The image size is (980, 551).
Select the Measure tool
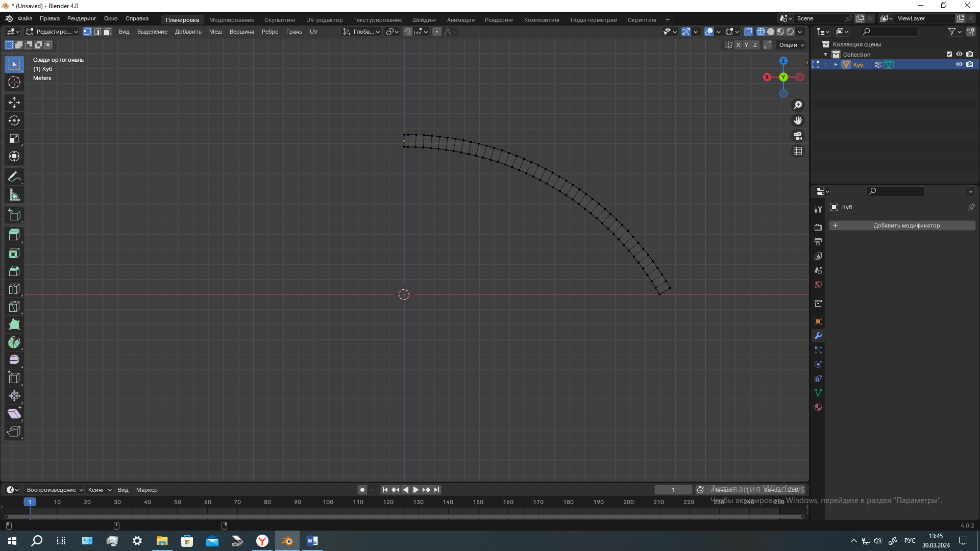(14, 195)
